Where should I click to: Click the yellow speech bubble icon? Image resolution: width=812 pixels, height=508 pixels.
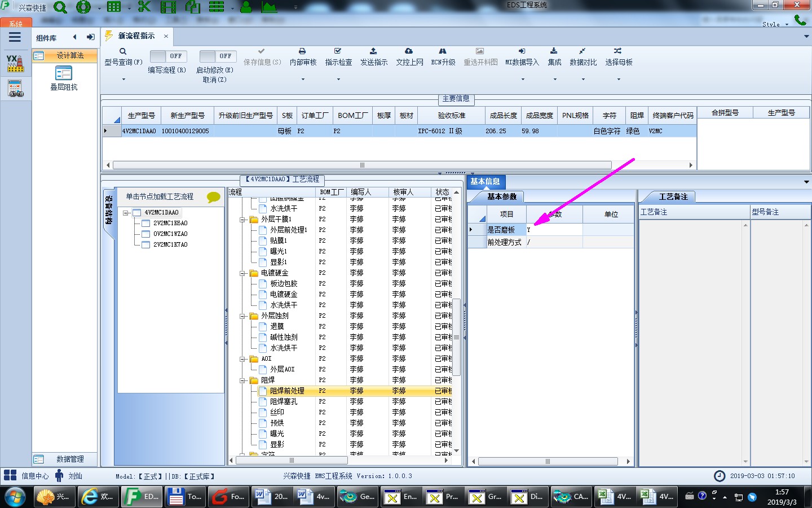214,197
